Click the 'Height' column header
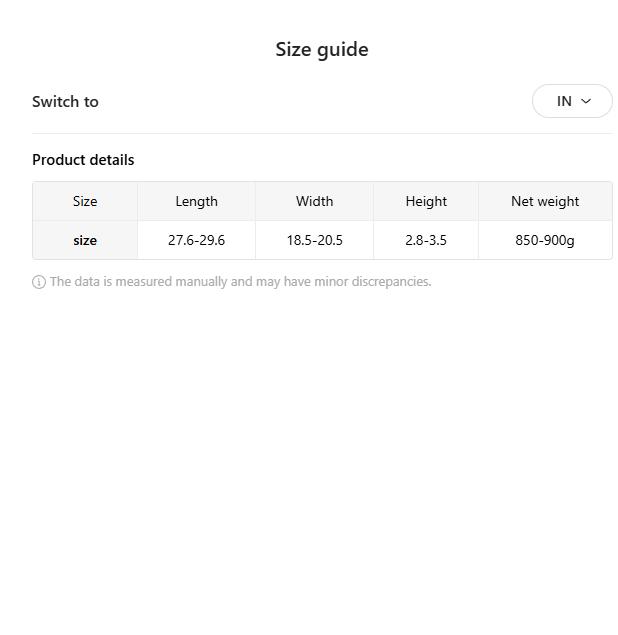Viewport: 618px width, 635px height. click(x=426, y=201)
